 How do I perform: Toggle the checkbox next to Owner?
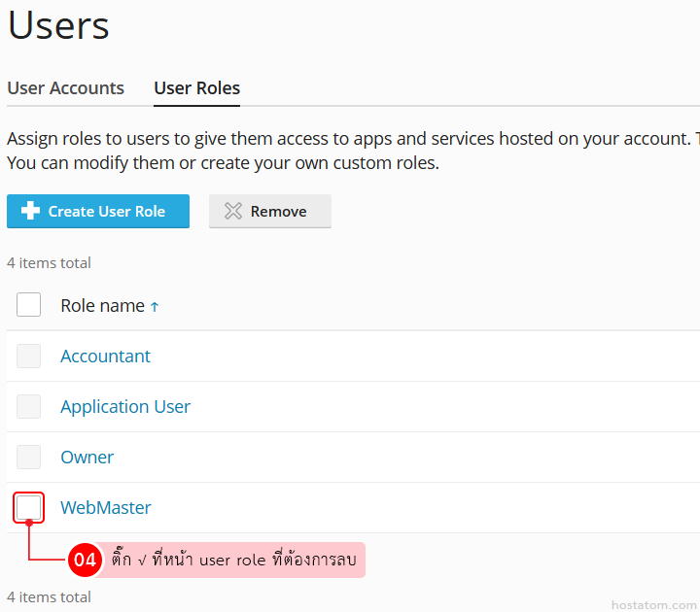29,457
